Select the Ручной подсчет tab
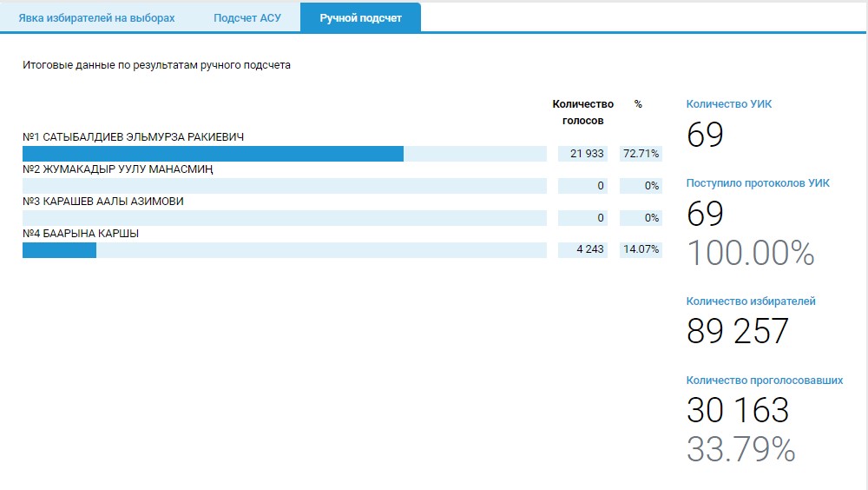 [360, 18]
